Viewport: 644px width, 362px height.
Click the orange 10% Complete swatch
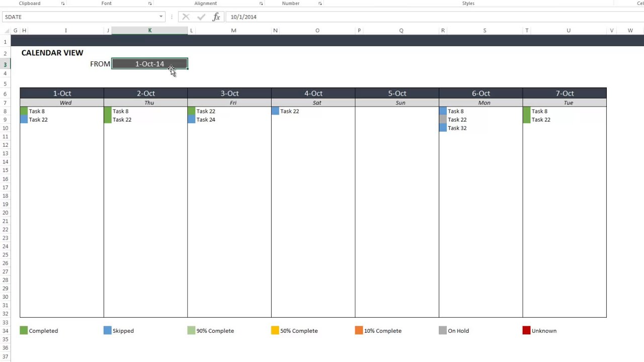359,330
